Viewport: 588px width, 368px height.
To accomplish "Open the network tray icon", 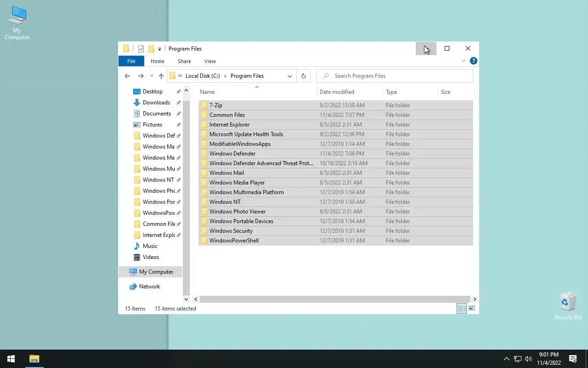I will (518, 359).
